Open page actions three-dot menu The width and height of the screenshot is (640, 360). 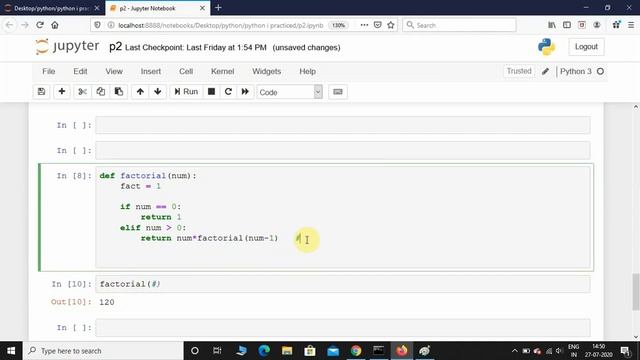pos(364,25)
